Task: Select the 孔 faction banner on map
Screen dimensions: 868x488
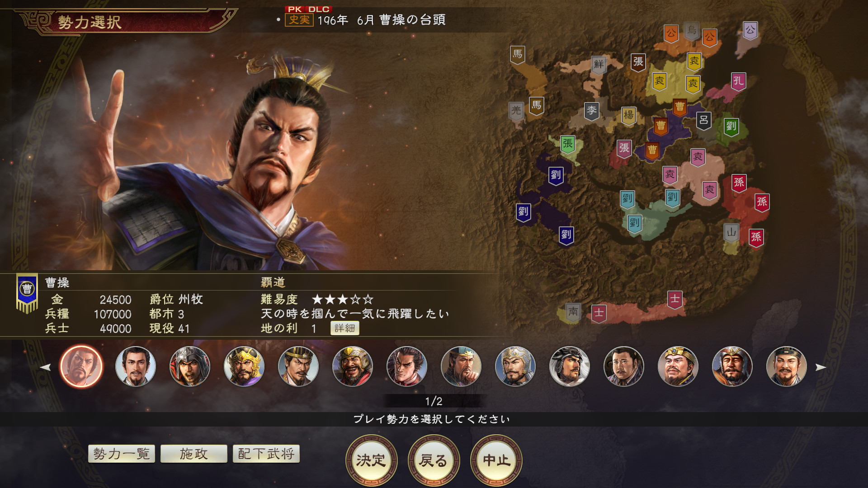Action: tap(738, 81)
